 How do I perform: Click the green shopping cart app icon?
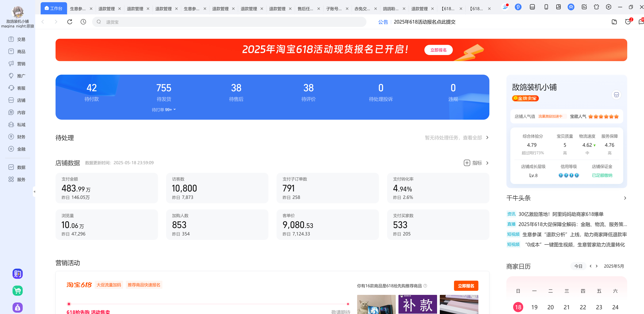tap(17, 291)
